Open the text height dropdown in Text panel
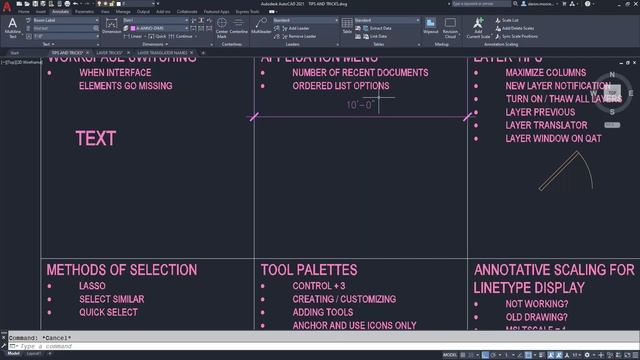This screenshot has height=360, width=640. 65,36
